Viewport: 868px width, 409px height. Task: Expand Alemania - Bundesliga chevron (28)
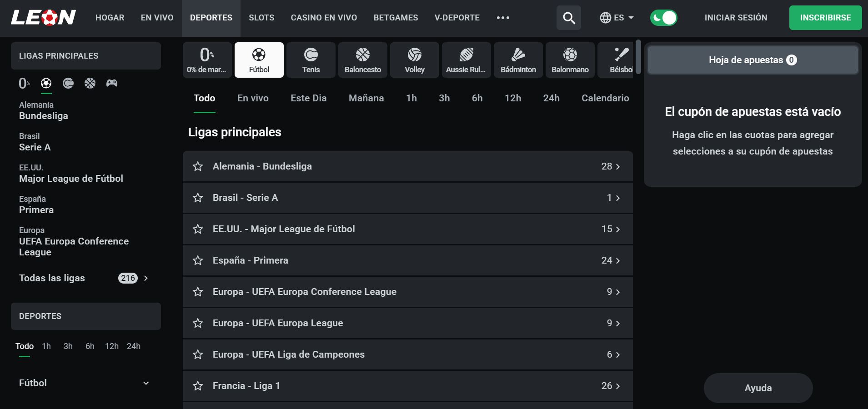click(617, 167)
